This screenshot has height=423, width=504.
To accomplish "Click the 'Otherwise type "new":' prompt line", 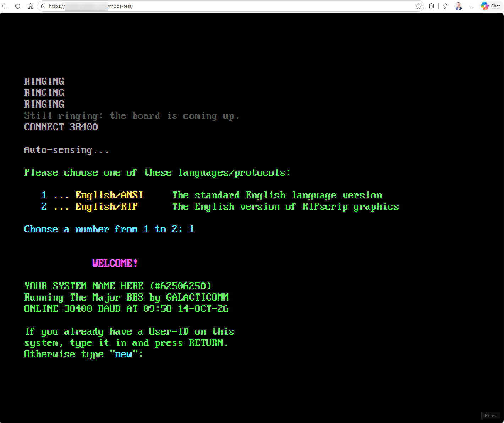I will 83,355.
